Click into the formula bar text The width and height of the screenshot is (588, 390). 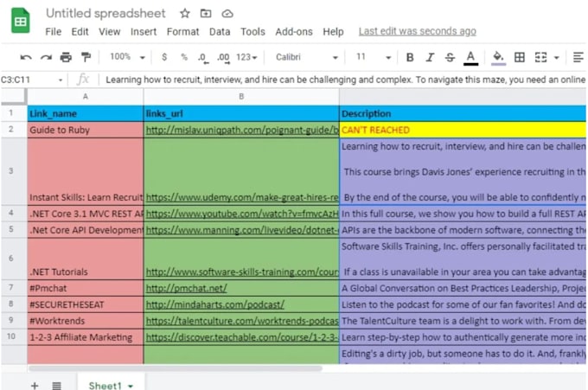pyautogui.click(x=345, y=80)
